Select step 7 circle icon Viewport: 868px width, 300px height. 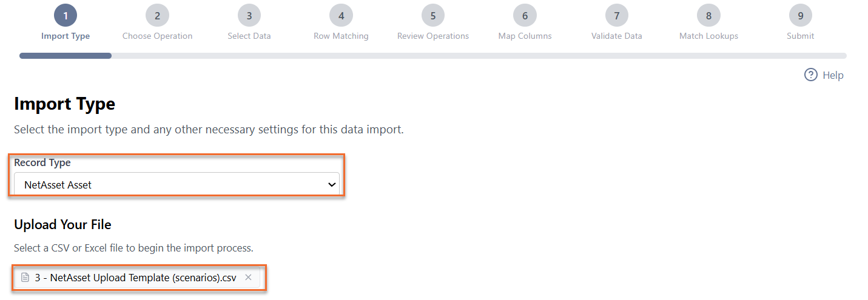pos(617,15)
